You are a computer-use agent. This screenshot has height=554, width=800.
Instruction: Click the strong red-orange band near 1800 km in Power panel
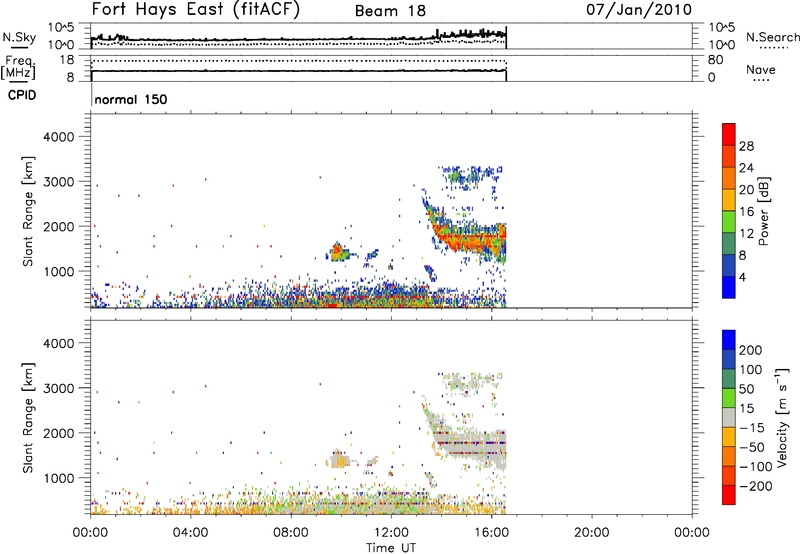[x=472, y=238]
